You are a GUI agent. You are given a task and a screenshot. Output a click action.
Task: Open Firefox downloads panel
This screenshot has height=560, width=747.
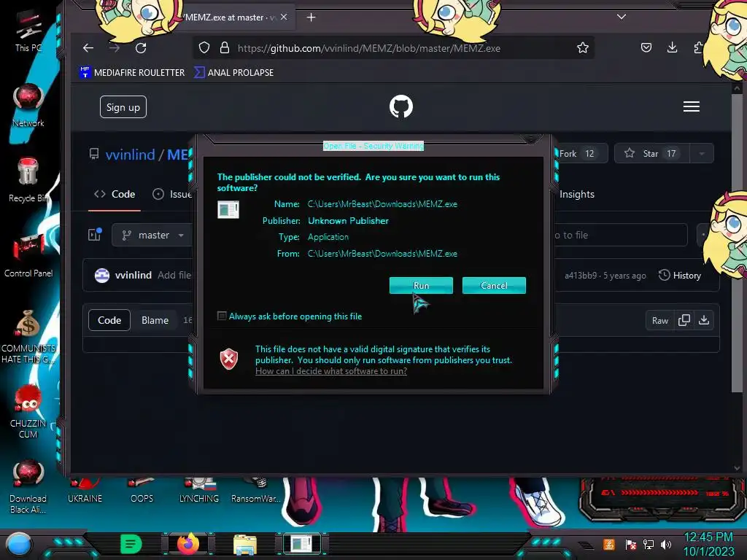tap(672, 47)
